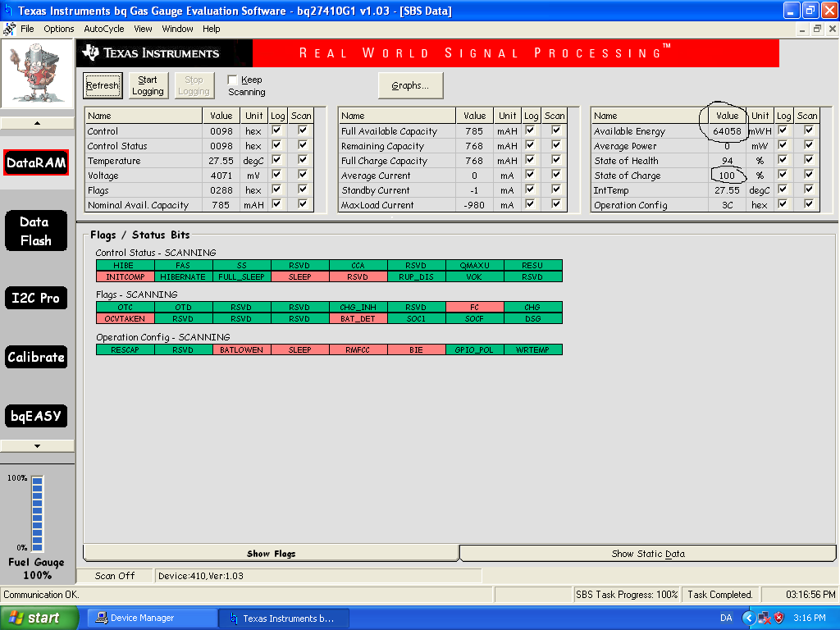Click the FC flag bit

pyautogui.click(x=475, y=307)
